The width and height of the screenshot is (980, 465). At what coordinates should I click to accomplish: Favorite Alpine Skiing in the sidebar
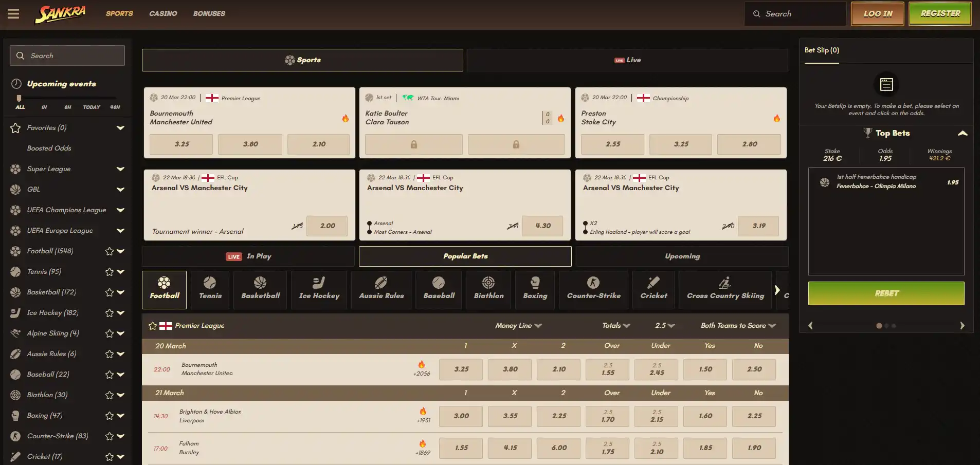(110, 333)
